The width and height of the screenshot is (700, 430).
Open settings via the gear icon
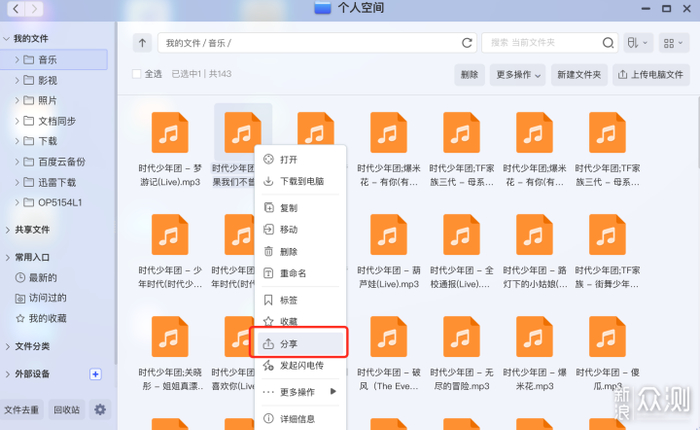(100, 409)
